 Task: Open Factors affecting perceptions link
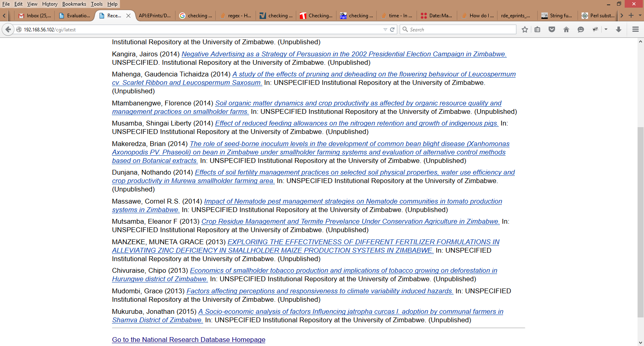pyautogui.click(x=320, y=291)
